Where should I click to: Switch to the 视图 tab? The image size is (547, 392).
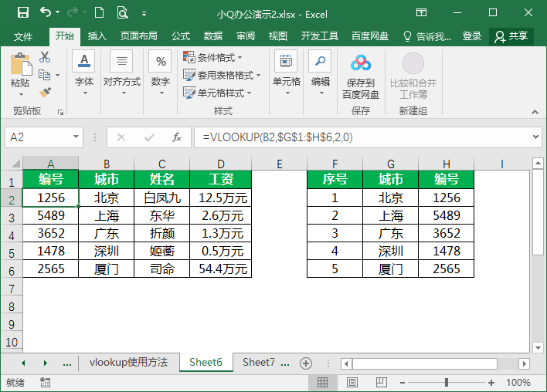278,36
